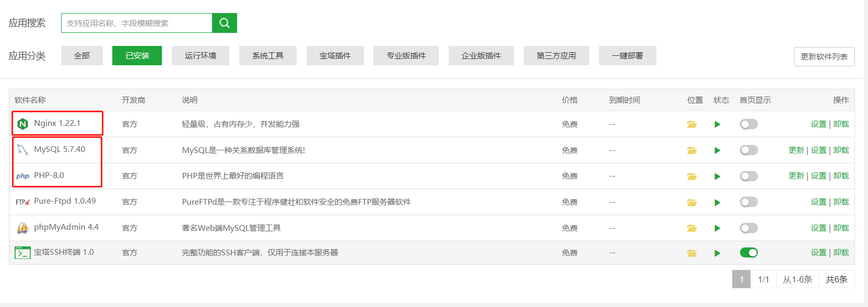Image resolution: width=868 pixels, height=307 pixels.
Task: Click pagination page 1 button
Action: [x=741, y=279]
